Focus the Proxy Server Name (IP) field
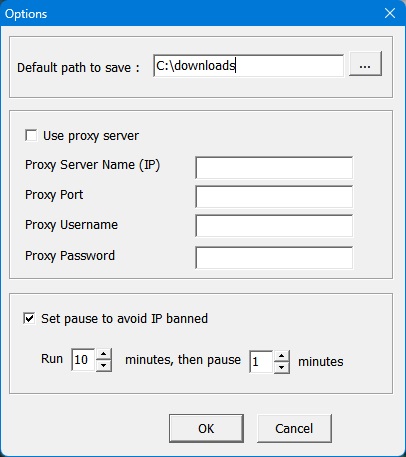The height and width of the screenshot is (457, 406). (x=274, y=168)
